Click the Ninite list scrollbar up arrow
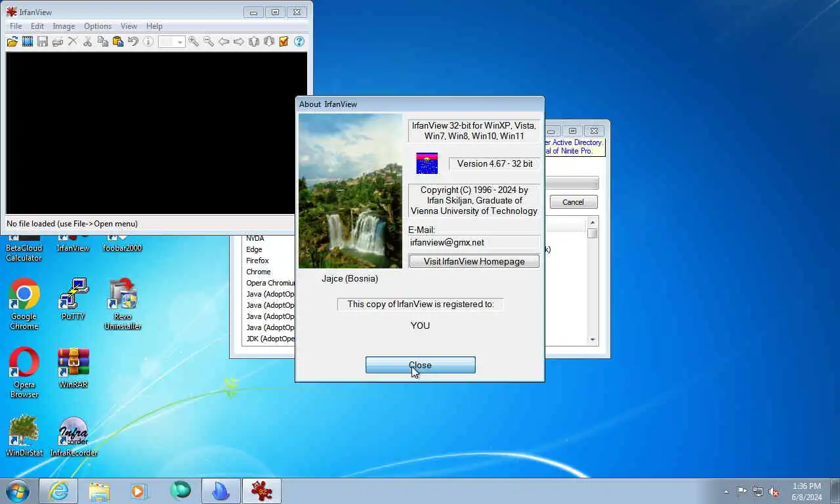840x504 pixels. (593, 223)
